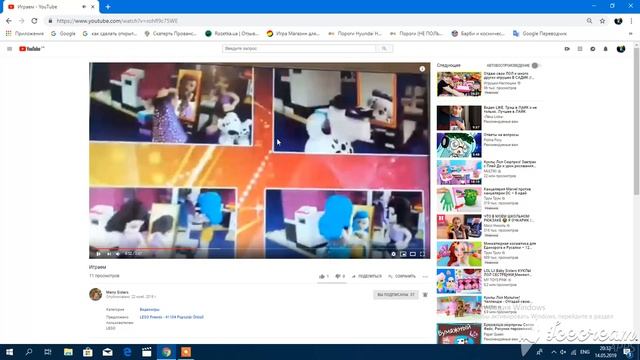Open the Chrome three-dot menu
Screen dimensions: 640x360
[632, 21]
